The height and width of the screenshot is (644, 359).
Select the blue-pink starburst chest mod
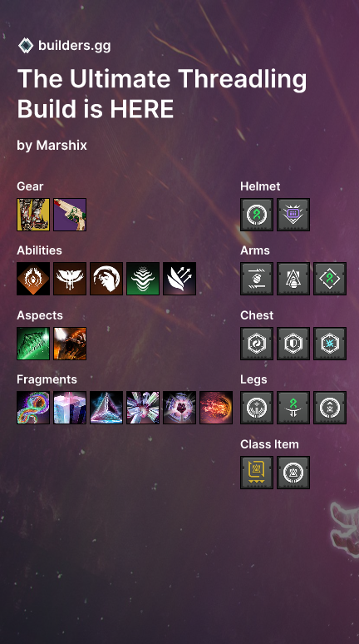330,344
